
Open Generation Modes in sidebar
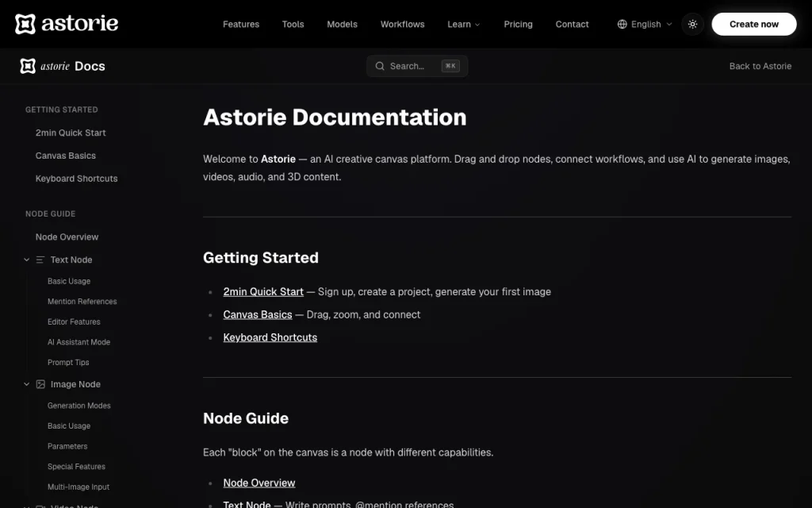pyautogui.click(x=79, y=406)
